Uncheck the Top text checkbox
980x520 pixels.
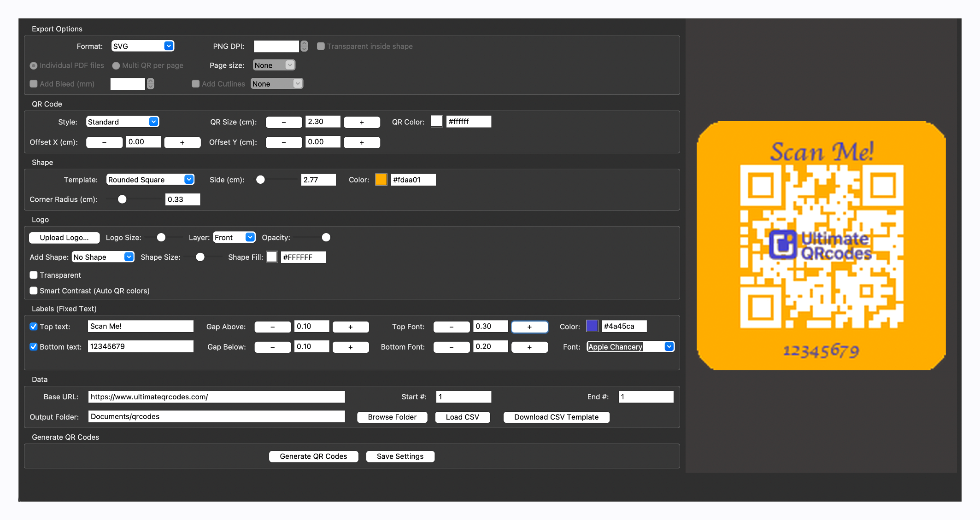pyautogui.click(x=34, y=327)
